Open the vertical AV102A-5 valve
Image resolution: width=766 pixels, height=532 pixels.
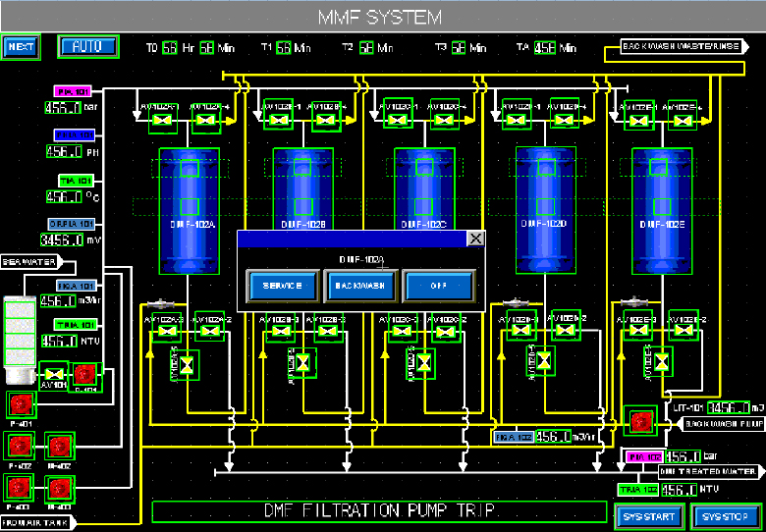[x=187, y=364]
